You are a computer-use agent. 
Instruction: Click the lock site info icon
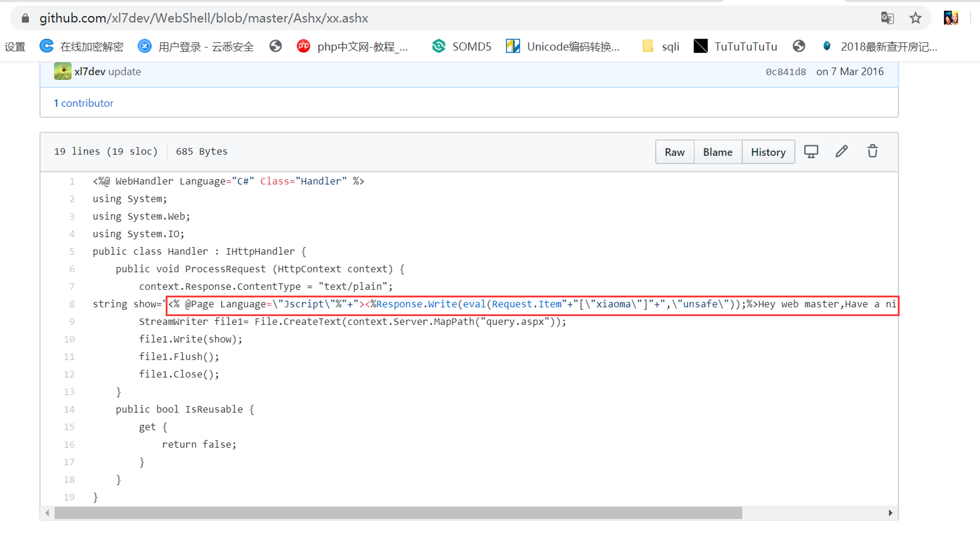pos(25,19)
